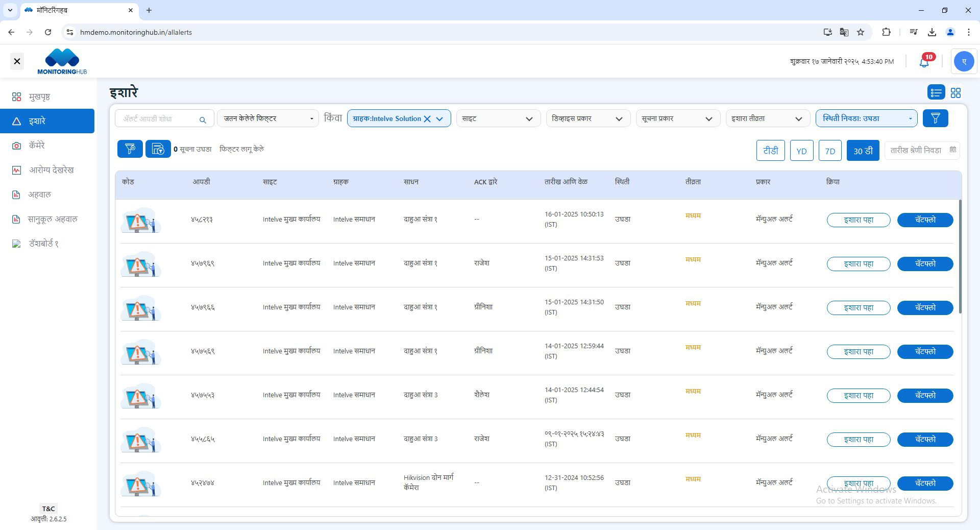The image size is (980, 530).
Task: Select the टीडी date range button
Action: pos(770,151)
